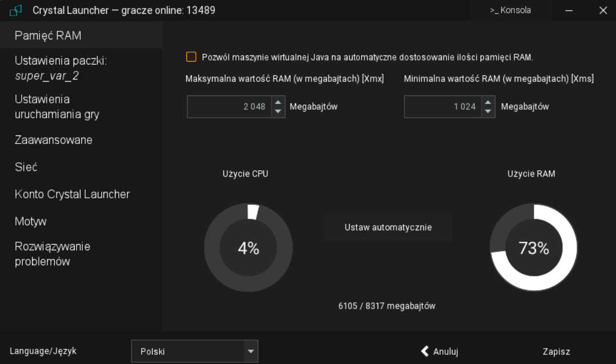Click the Anuluj back arrow icon
The image size is (616, 364).
click(425, 351)
